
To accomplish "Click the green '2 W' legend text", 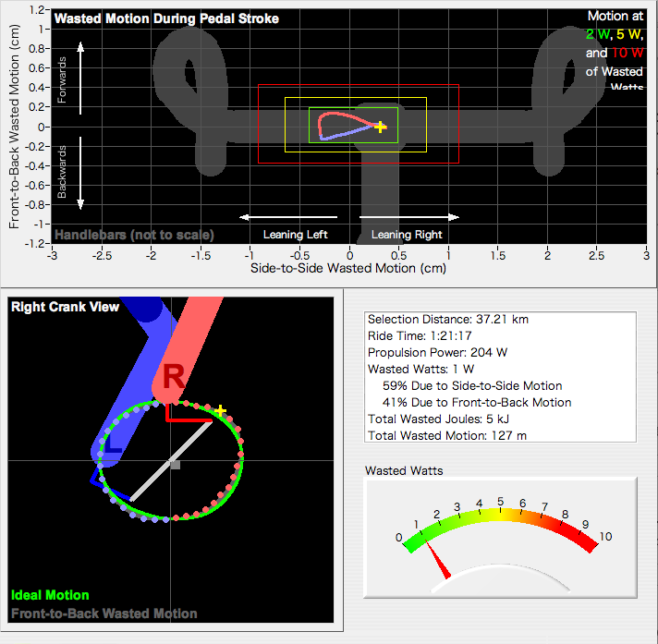I will point(598,34).
